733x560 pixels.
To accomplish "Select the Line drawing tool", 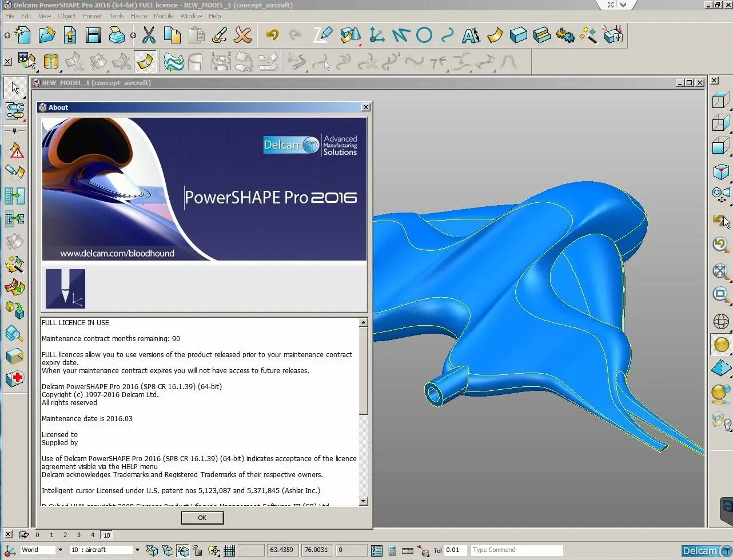I will [x=401, y=35].
